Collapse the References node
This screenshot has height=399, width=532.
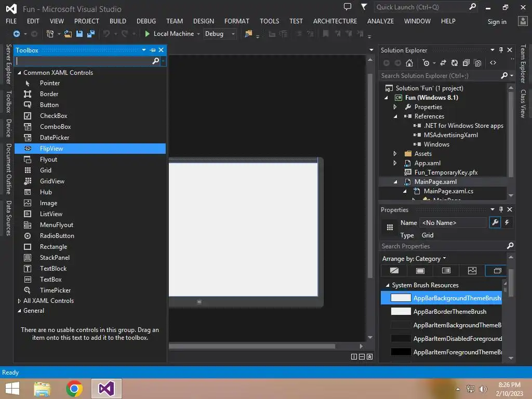click(395, 116)
